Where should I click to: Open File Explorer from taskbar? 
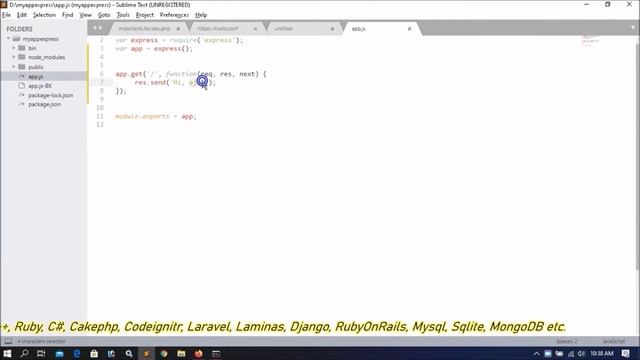click(181, 353)
